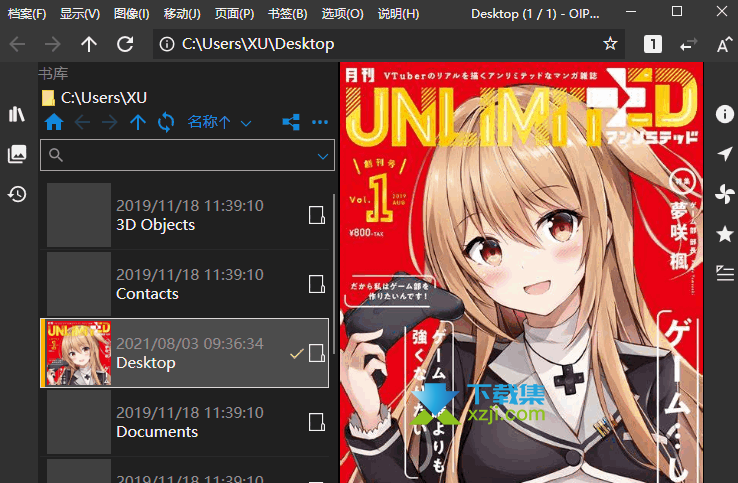Go back with the main toolbar arrow
The height and width of the screenshot is (483, 738).
tap(17, 45)
